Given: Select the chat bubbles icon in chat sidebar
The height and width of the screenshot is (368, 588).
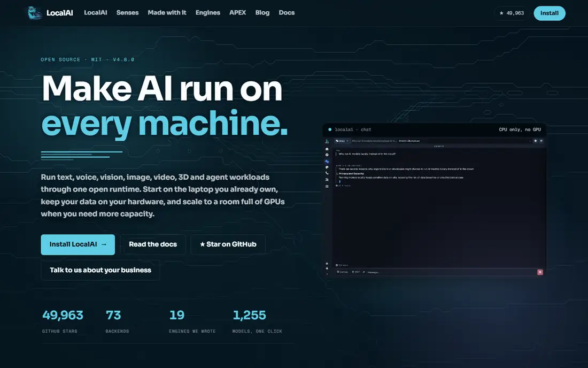Looking at the screenshot, I should (x=327, y=162).
